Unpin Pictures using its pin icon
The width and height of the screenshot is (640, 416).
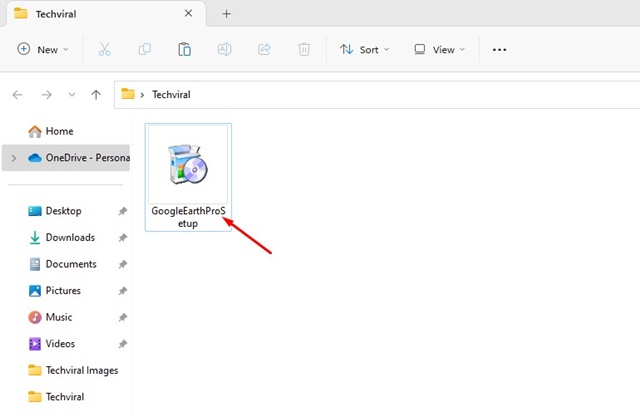point(122,291)
